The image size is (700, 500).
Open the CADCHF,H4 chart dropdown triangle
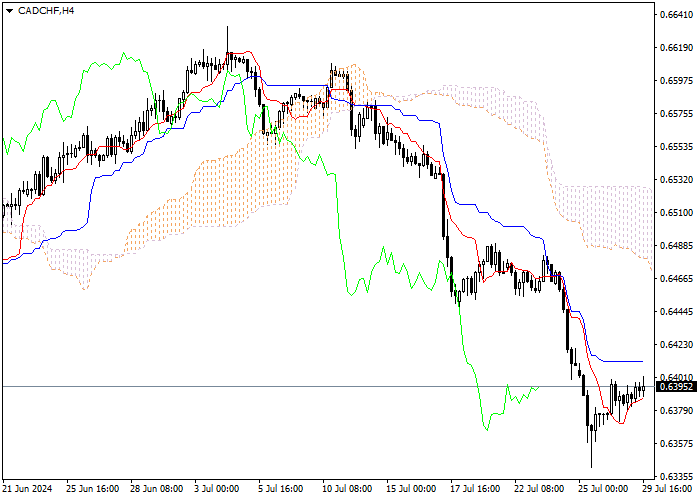click(x=9, y=11)
